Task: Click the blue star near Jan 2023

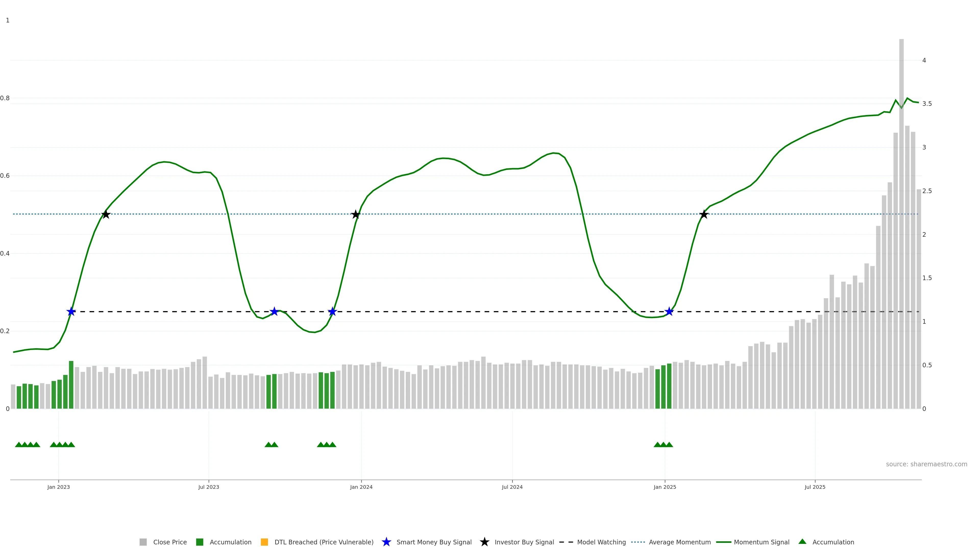Action: pos(71,312)
